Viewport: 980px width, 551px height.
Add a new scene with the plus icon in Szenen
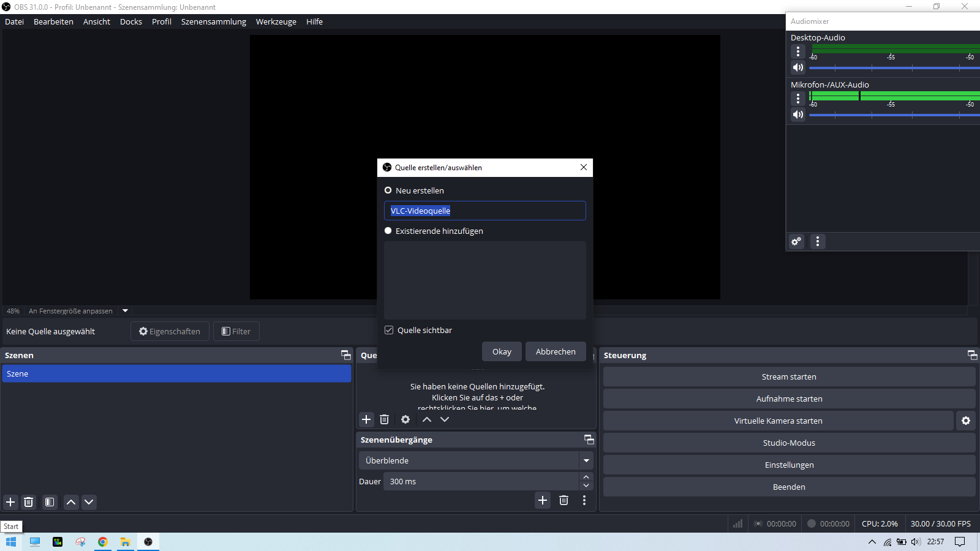[10, 502]
